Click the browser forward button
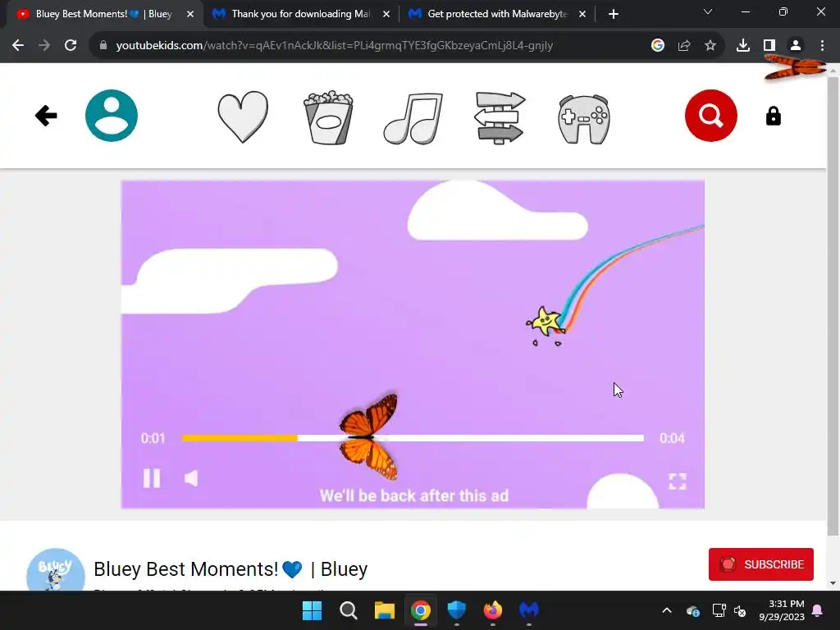Image resolution: width=840 pixels, height=630 pixels. tap(44, 46)
